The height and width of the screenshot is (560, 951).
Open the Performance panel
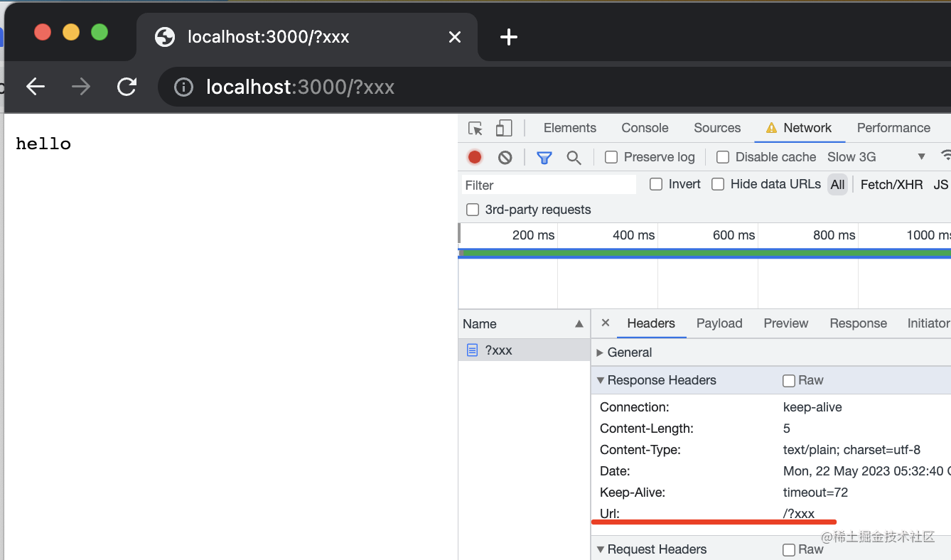tap(893, 128)
